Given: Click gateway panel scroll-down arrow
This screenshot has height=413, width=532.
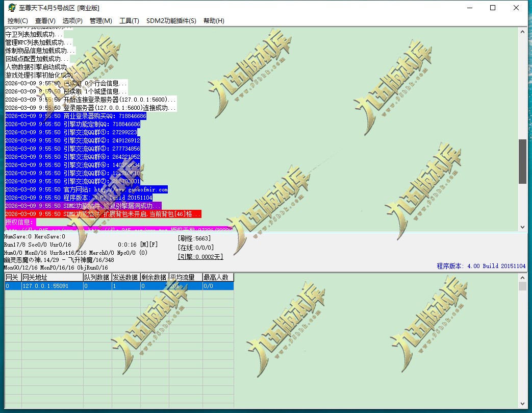Looking at the screenshot, I should (522, 404).
